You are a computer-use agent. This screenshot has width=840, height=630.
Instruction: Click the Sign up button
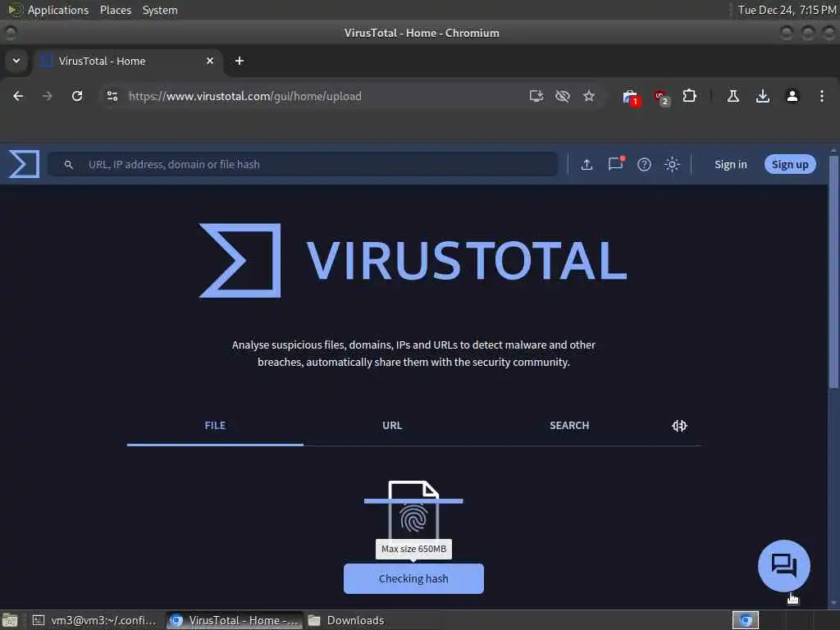coord(790,164)
